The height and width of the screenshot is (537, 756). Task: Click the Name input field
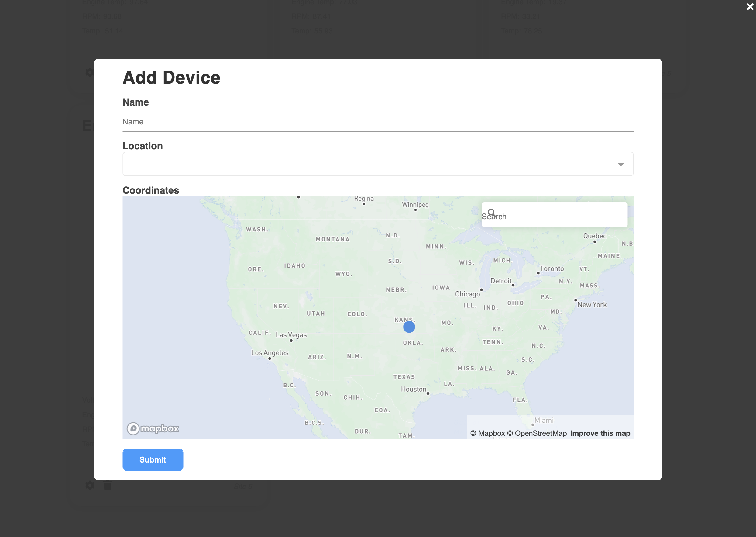[x=378, y=121]
